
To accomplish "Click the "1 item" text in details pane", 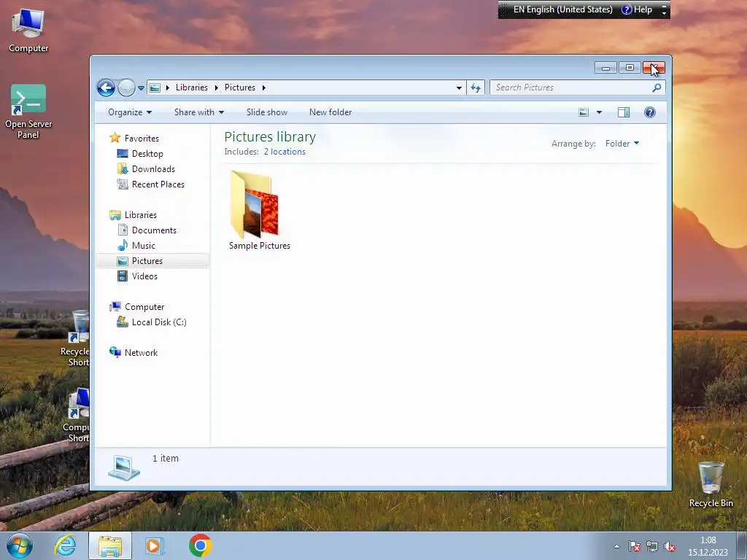I will tap(166, 459).
